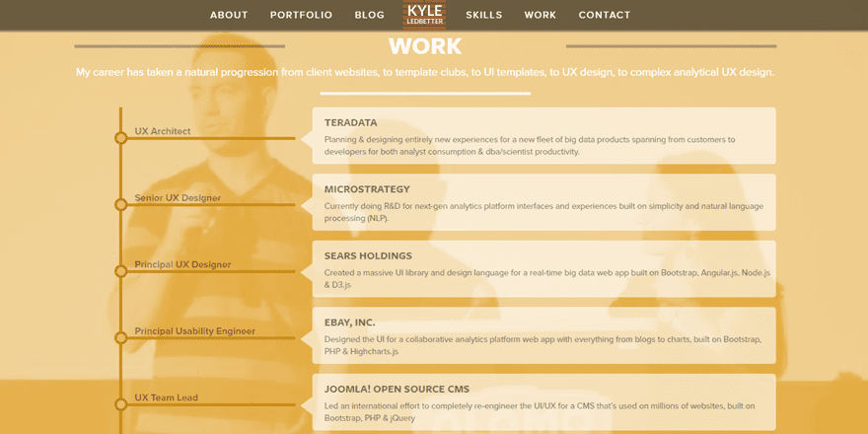
Task: Click the UX Team Lead timeline node
Action: point(120,404)
